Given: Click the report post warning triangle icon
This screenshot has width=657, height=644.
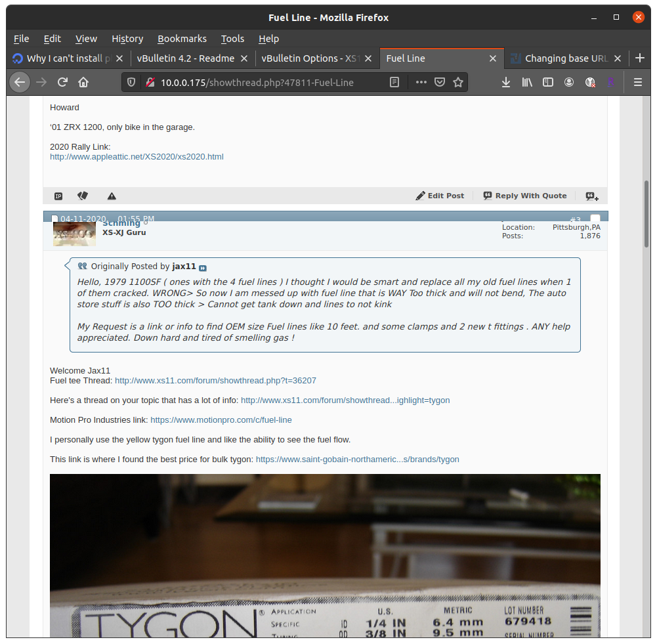Looking at the screenshot, I should point(112,196).
